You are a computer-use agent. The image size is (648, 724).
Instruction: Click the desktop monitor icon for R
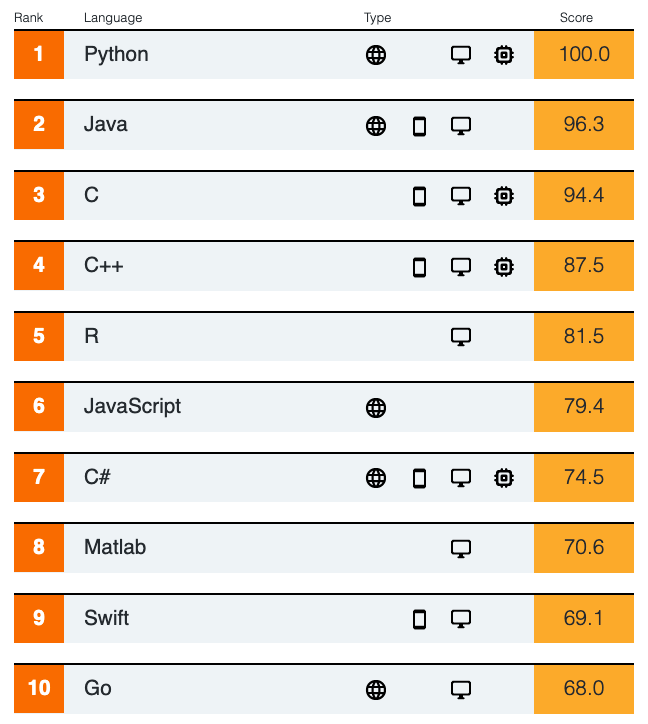(461, 337)
